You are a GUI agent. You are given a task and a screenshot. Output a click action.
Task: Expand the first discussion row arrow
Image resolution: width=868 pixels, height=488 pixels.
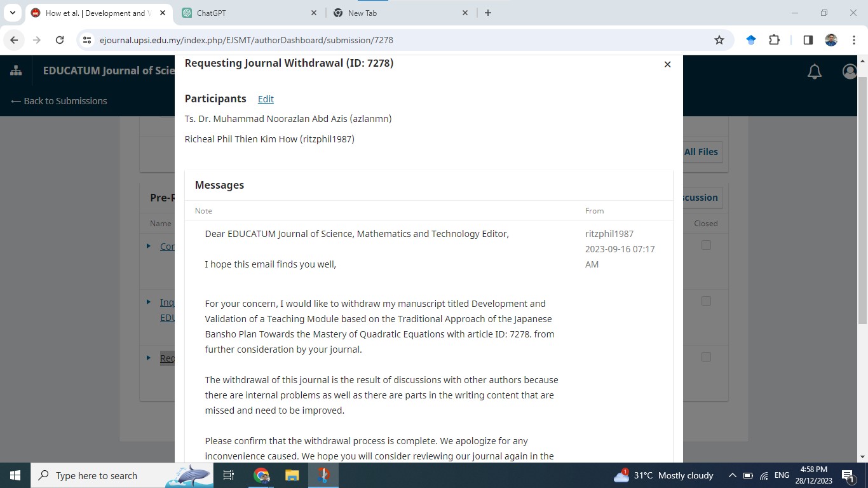tap(149, 246)
